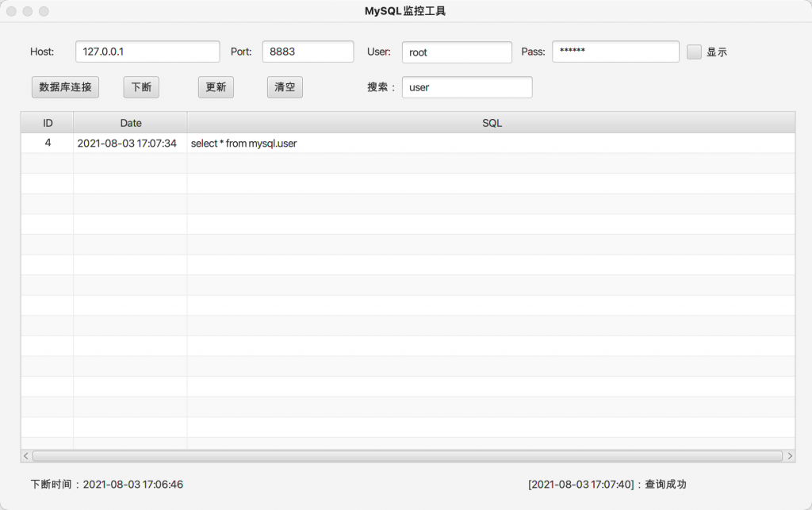Click the User: label

click(378, 52)
